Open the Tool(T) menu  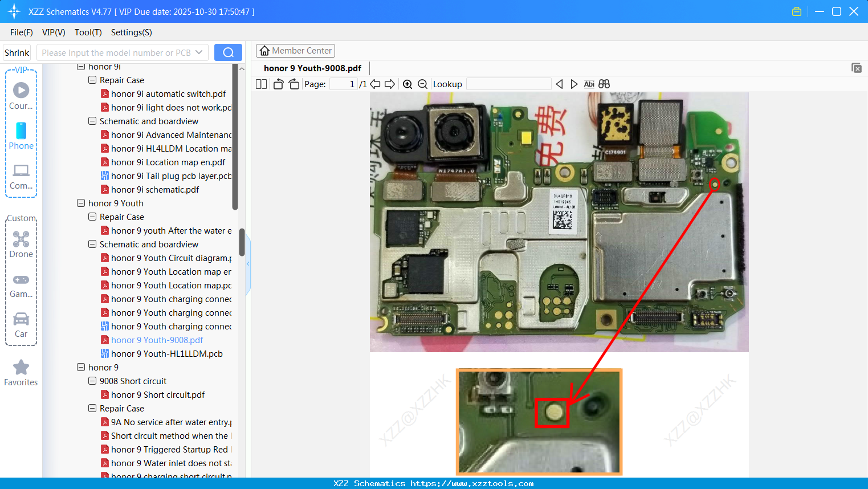point(88,32)
